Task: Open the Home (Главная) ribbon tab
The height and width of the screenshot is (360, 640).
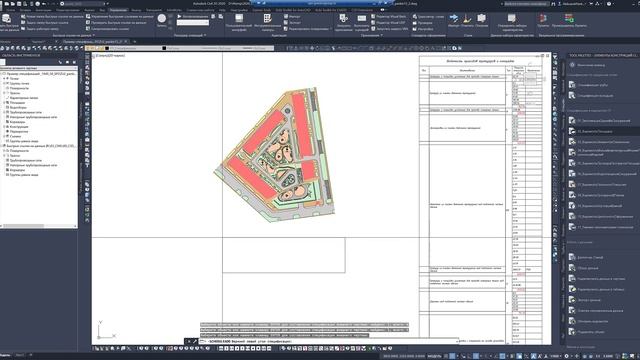Action: click(x=11, y=10)
